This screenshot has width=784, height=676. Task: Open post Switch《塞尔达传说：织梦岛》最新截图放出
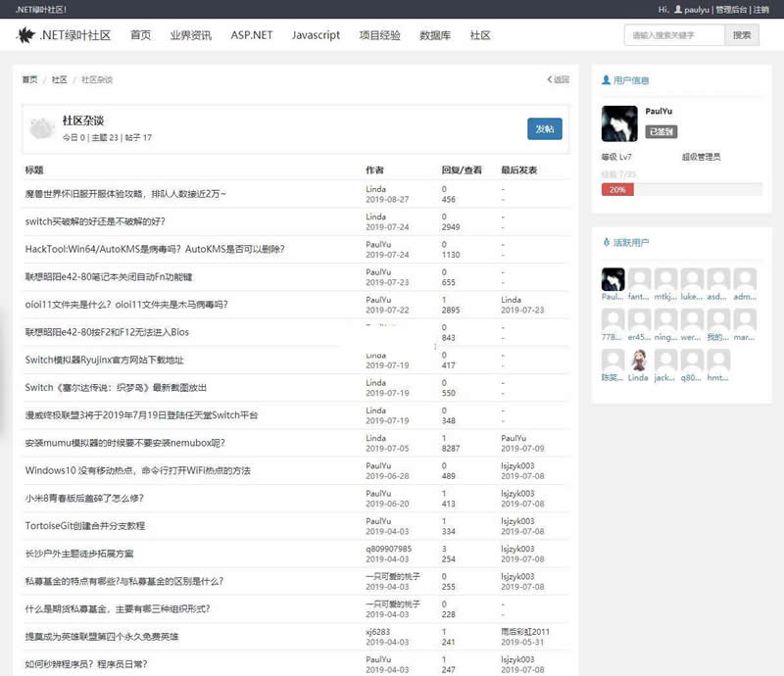click(116, 388)
